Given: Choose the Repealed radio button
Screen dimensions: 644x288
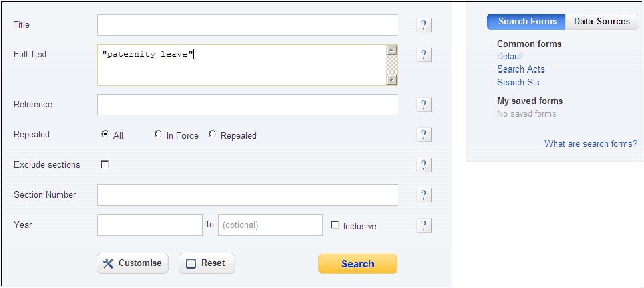Looking at the screenshot, I should coord(212,134).
